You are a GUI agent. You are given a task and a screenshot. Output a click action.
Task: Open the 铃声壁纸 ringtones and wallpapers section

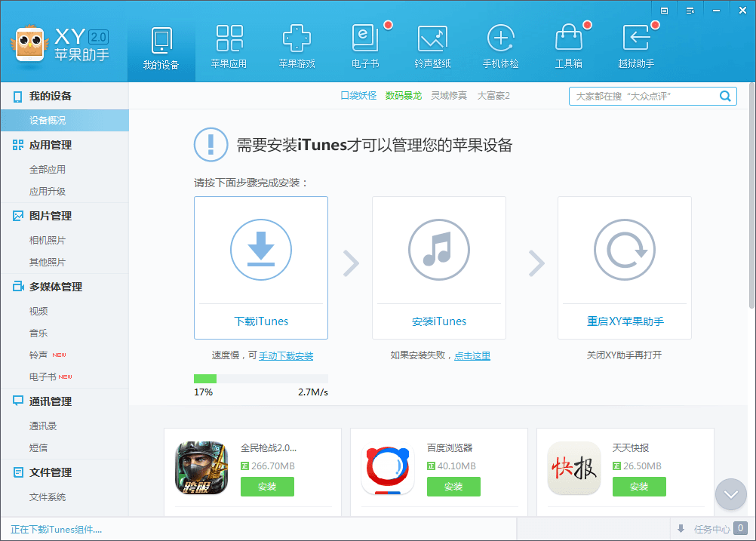(433, 46)
